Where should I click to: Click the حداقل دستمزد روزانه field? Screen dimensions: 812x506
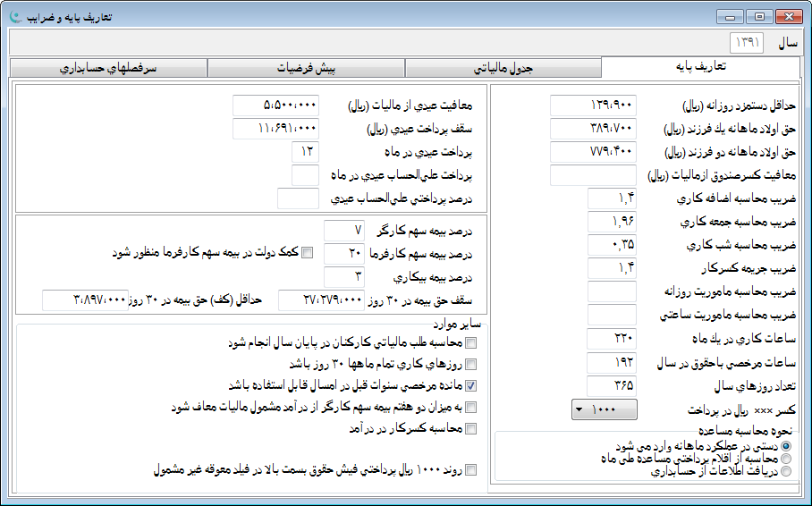click(x=592, y=106)
